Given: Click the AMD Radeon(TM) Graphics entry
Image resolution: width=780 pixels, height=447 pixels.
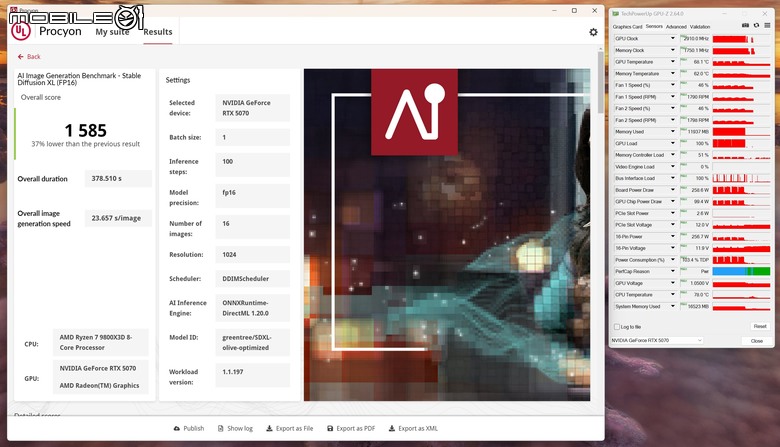Looking at the screenshot, I should pos(99,385).
